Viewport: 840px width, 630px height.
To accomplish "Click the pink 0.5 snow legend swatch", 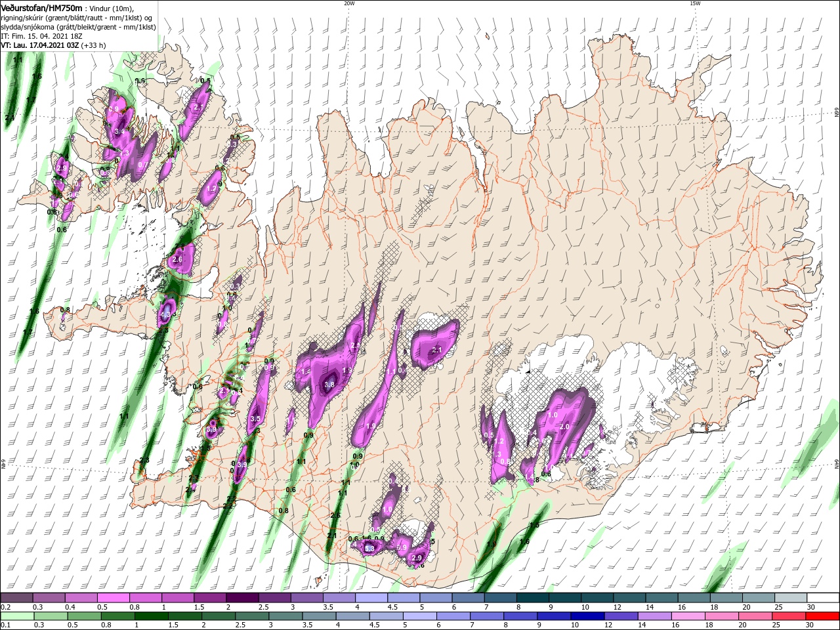I will (113, 598).
